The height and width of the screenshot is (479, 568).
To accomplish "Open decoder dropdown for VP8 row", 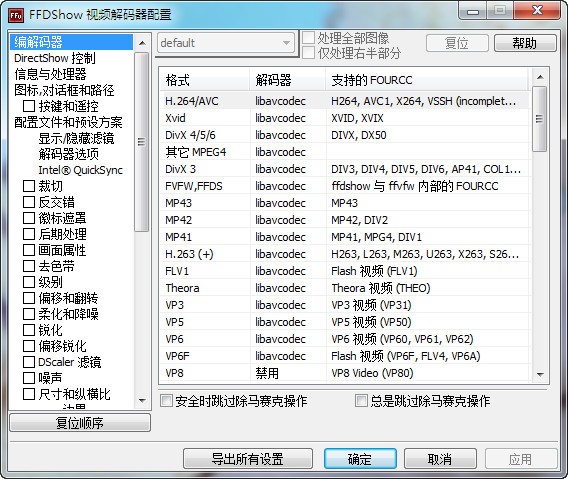I will (x=288, y=373).
